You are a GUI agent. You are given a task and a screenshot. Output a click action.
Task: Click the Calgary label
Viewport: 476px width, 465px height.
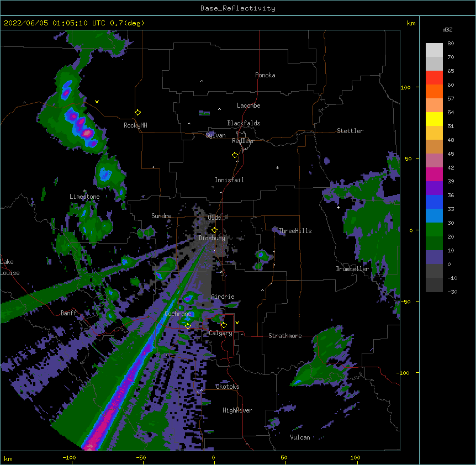220,333
